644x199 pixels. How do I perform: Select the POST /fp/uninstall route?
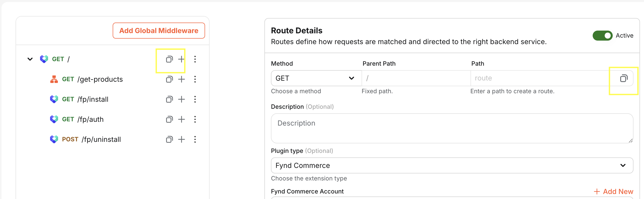[91, 139]
